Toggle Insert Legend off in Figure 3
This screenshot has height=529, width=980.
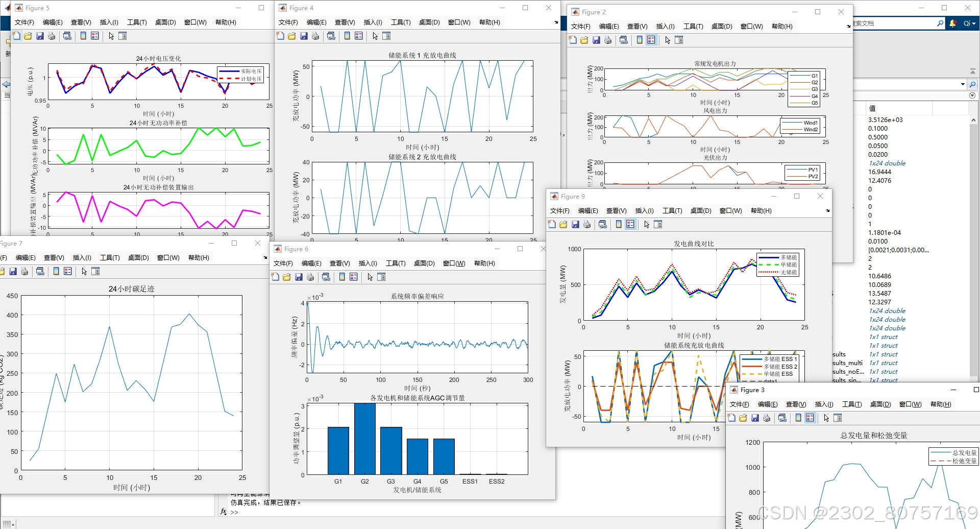810,418
